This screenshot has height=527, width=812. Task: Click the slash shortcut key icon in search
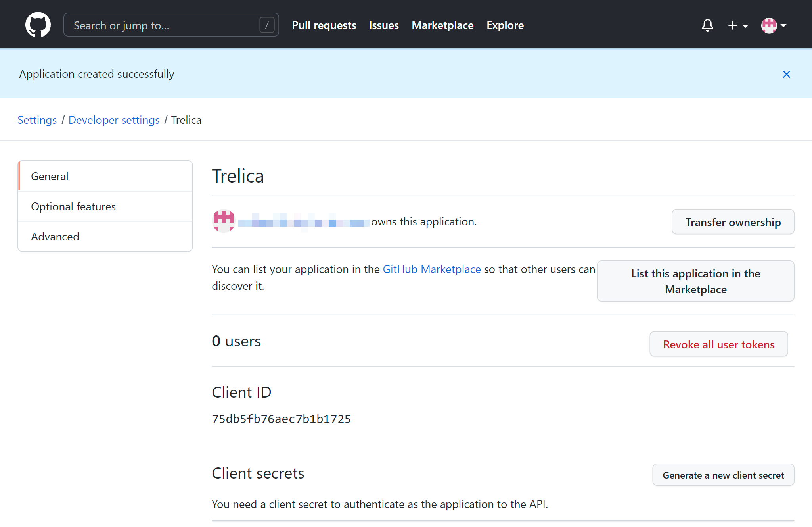pos(267,25)
